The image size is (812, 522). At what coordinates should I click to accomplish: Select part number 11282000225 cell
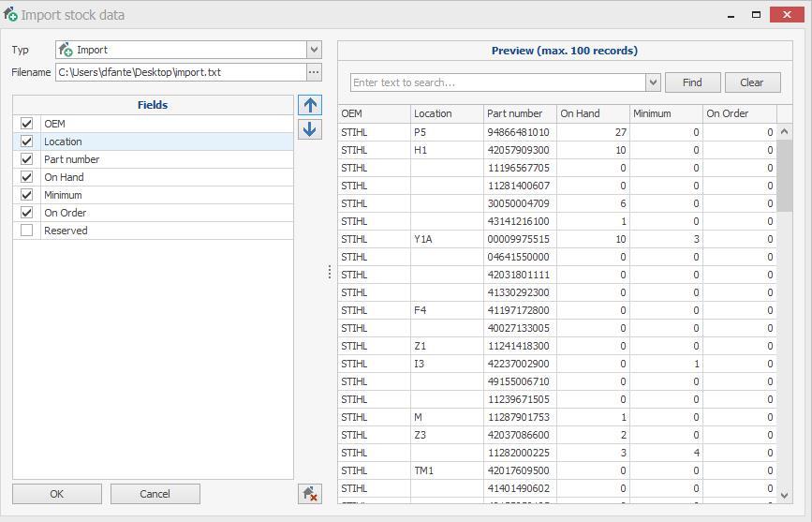pos(521,453)
